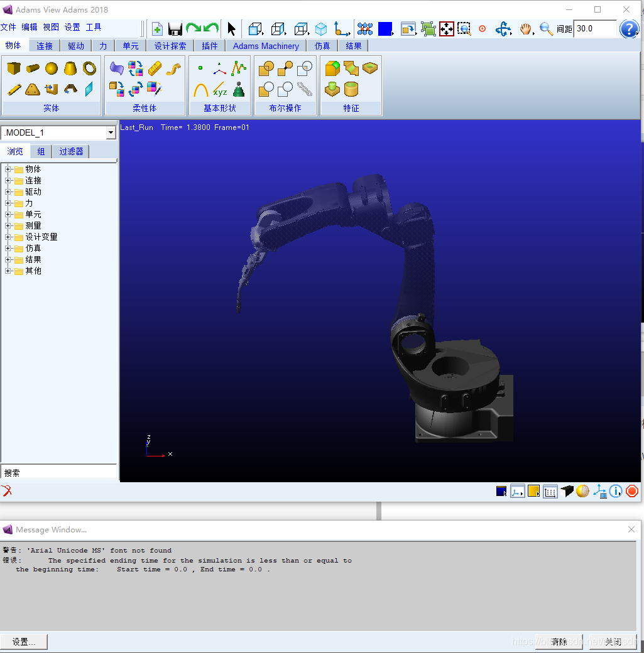This screenshot has height=653, width=644.
Task: Click the blue background color swatch
Action: click(x=385, y=29)
